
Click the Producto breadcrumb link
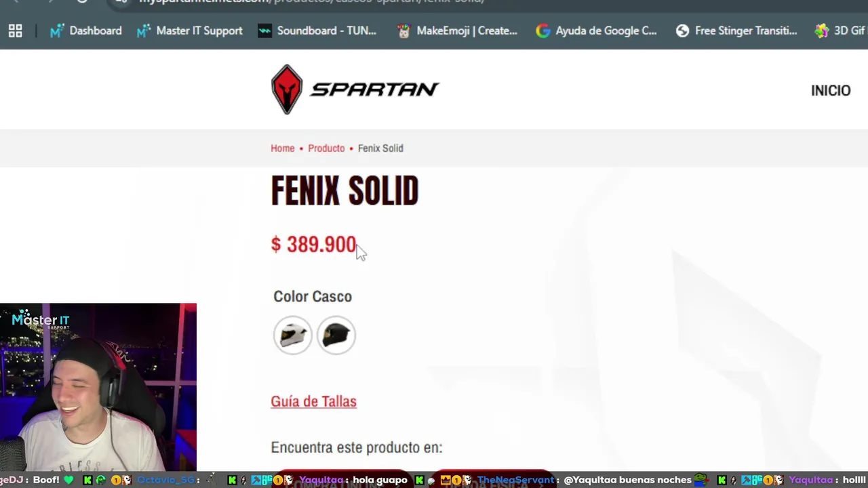326,148
